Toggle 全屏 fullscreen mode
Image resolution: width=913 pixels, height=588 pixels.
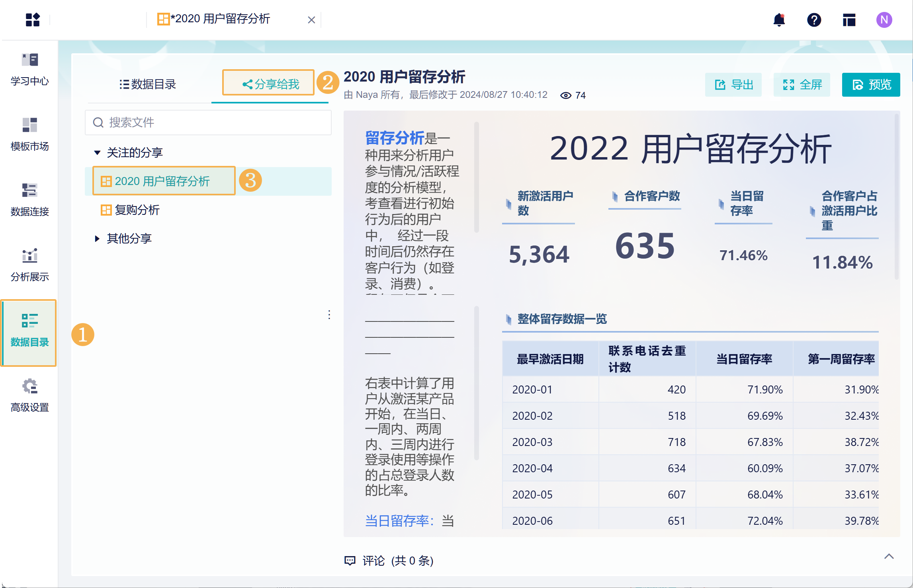click(x=802, y=85)
